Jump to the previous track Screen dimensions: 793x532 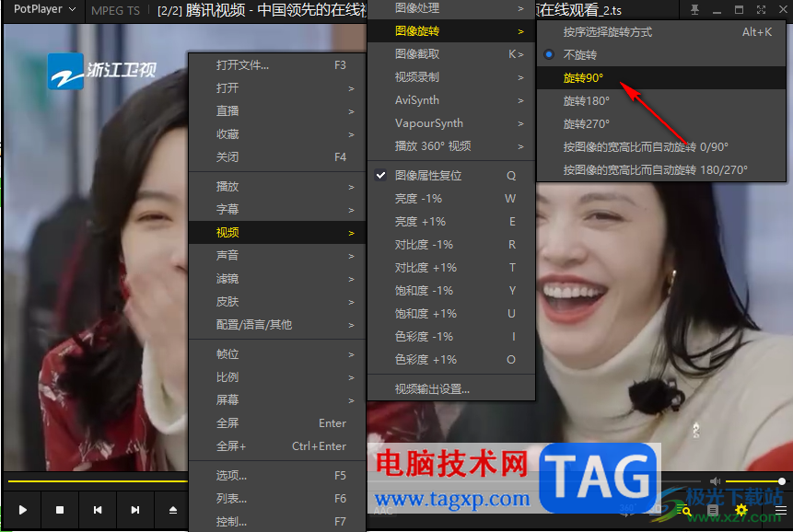pyautogui.click(x=98, y=510)
